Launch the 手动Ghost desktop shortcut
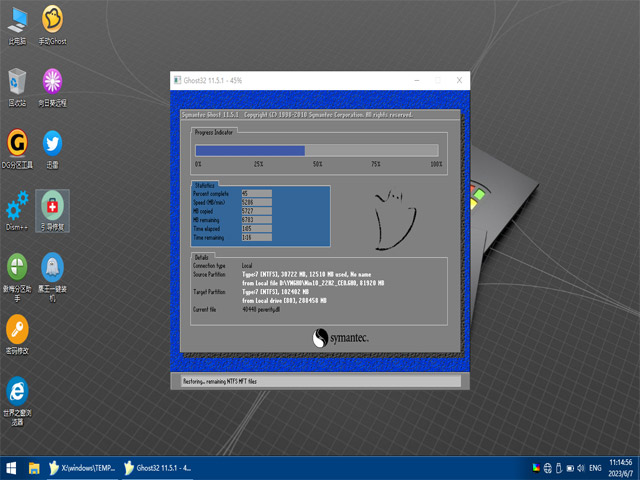Image resolution: width=640 pixels, height=480 pixels. (x=52, y=25)
